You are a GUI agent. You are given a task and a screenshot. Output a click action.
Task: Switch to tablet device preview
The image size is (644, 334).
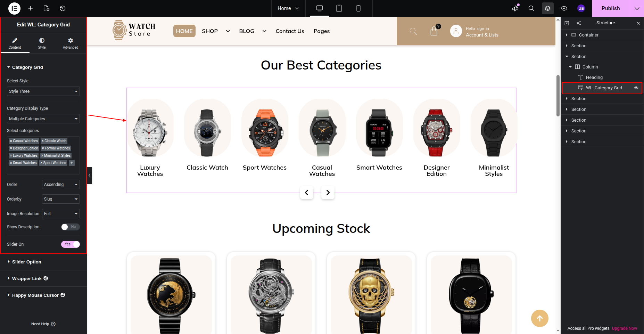tap(339, 8)
